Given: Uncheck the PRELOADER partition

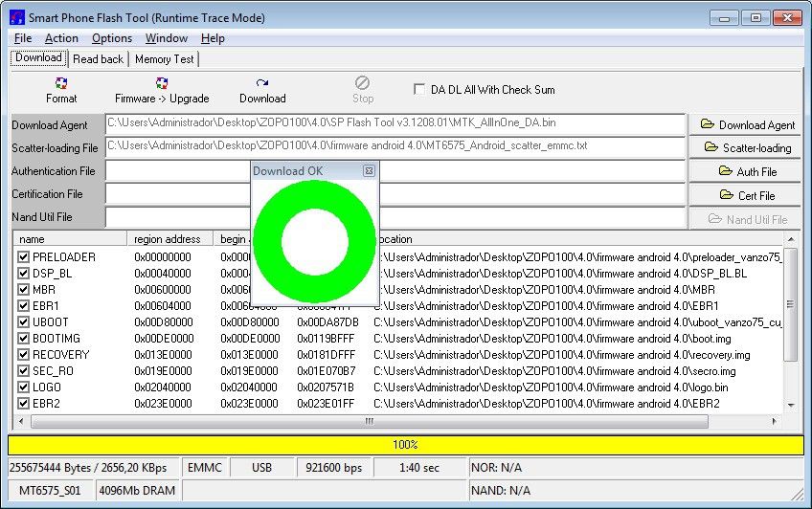Looking at the screenshot, I should 23,256.
